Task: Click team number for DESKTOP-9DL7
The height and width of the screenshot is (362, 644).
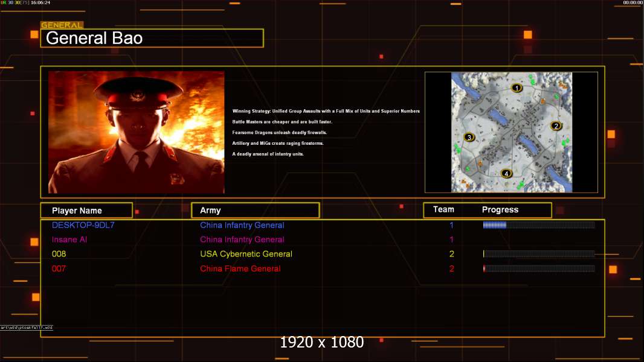Action: (x=451, y=225)
